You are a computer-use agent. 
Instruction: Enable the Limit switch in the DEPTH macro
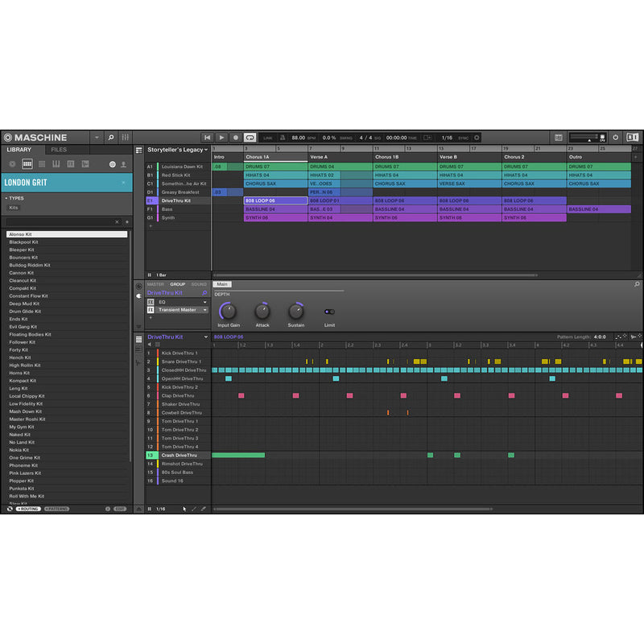pos(330,311)
